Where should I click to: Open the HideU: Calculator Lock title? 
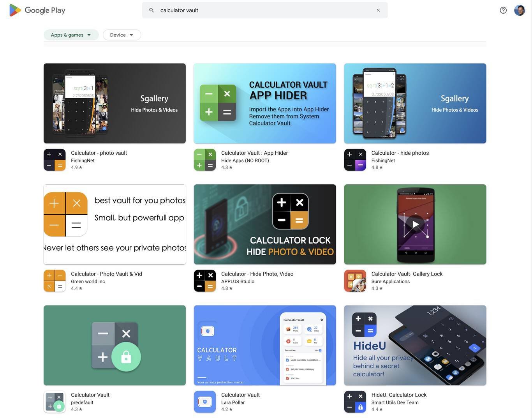[x=399, y=395]
